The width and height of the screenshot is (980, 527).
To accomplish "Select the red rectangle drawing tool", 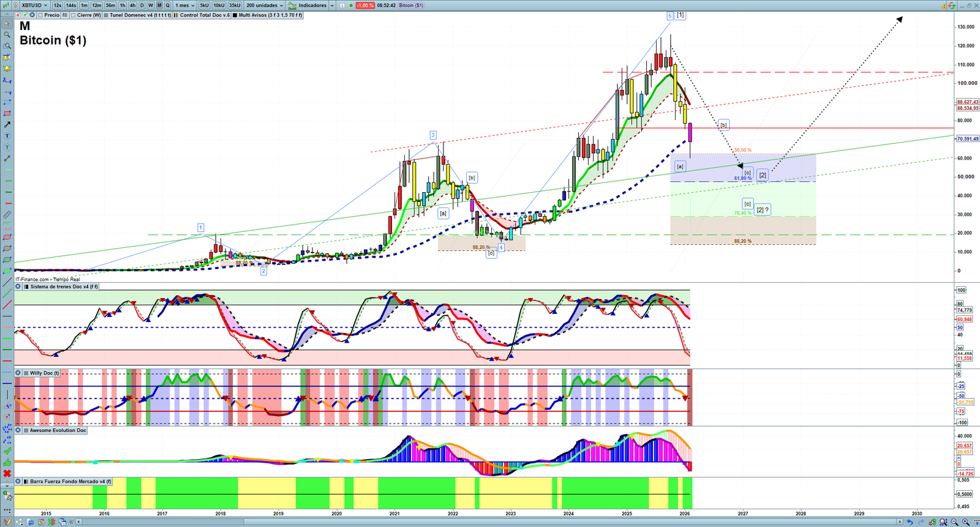I will pyautogui.click(x=7, y=113).
